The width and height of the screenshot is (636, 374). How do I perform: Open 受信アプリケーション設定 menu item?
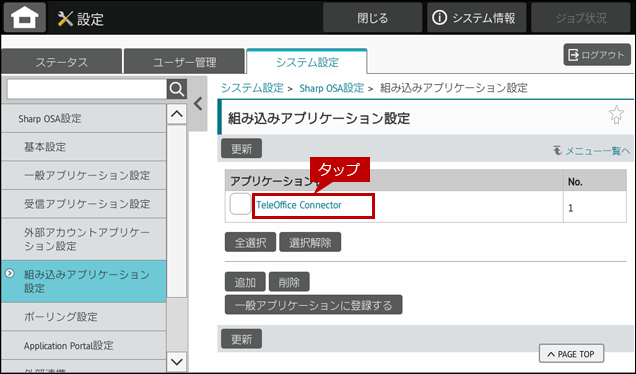[84, 204]
